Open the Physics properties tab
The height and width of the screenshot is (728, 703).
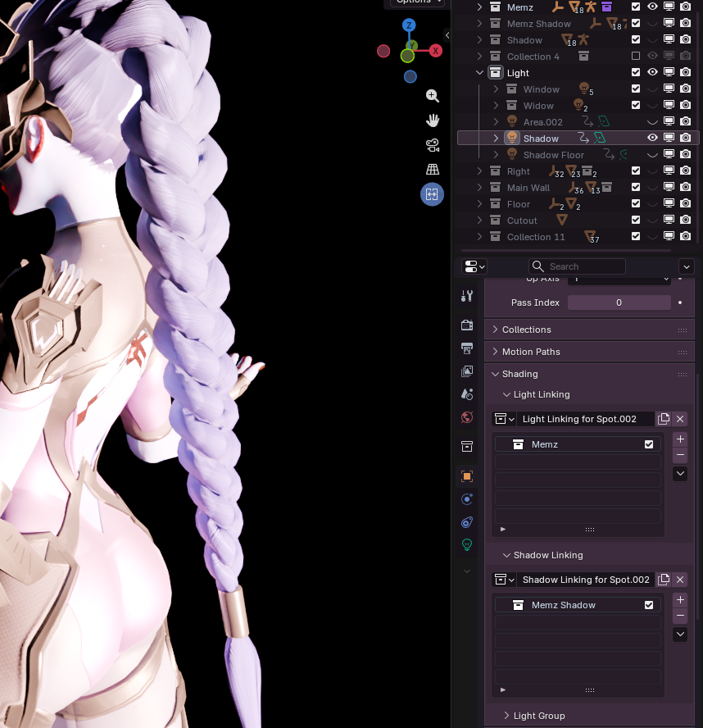coord(467,499)
